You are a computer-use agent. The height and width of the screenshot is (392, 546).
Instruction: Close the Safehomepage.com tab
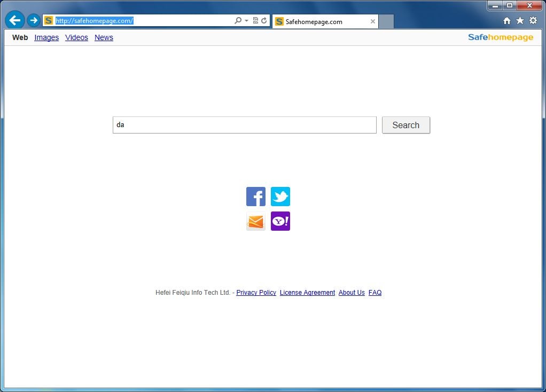372,21
